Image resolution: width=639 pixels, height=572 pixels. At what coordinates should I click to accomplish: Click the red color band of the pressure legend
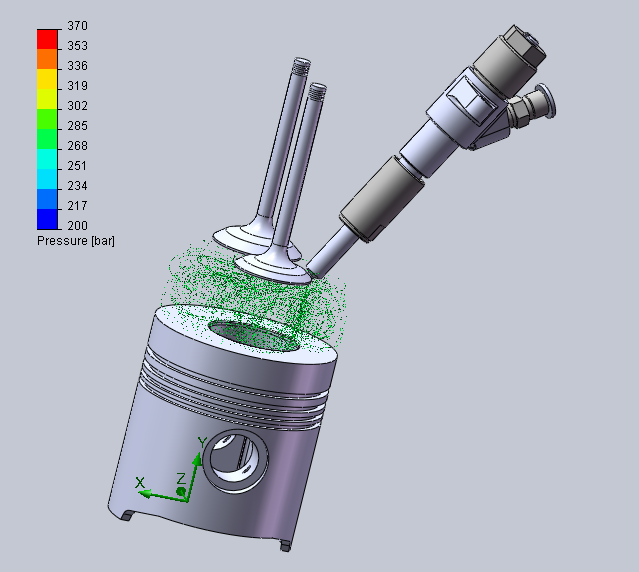[x=47, y=39]
